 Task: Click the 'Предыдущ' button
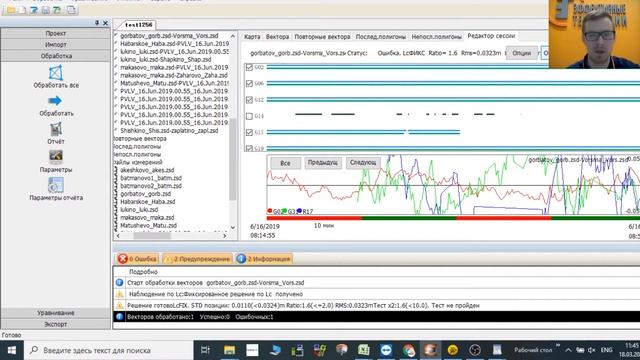point(322,162)
